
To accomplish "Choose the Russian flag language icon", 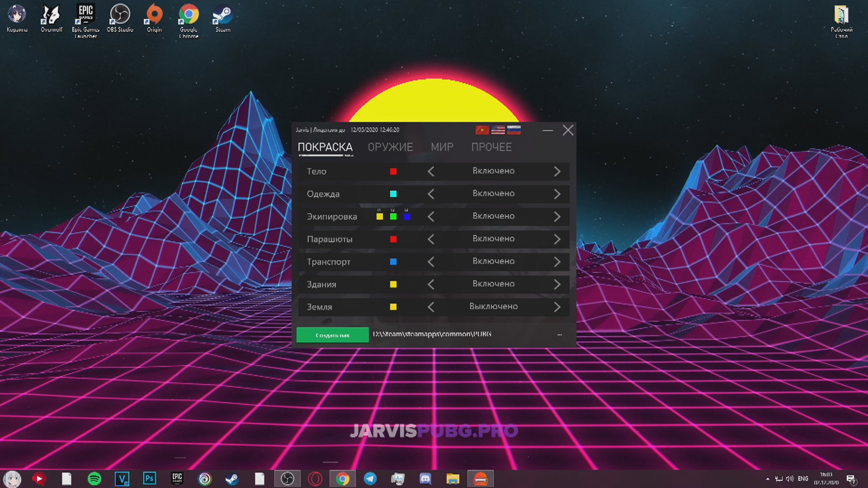I will point(514,130).
